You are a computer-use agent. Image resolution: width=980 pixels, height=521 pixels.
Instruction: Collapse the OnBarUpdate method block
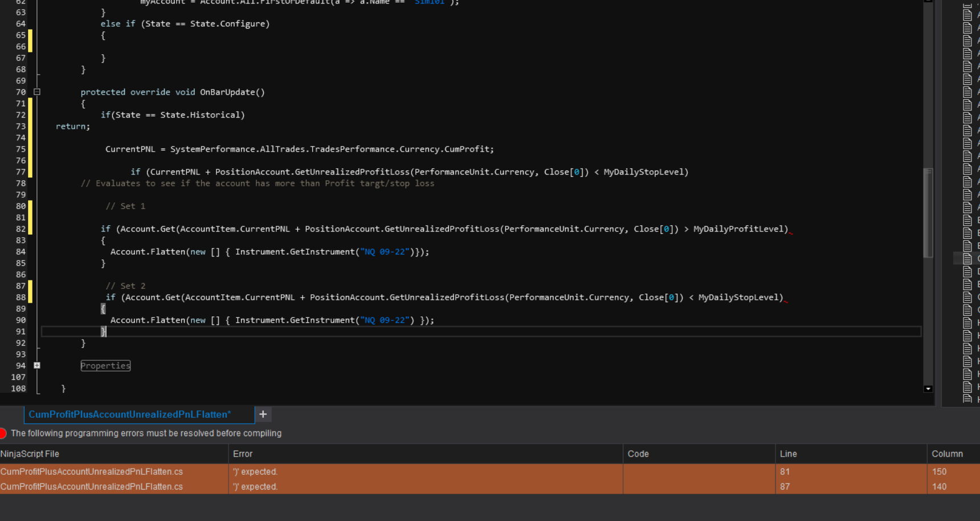point(37,92)
